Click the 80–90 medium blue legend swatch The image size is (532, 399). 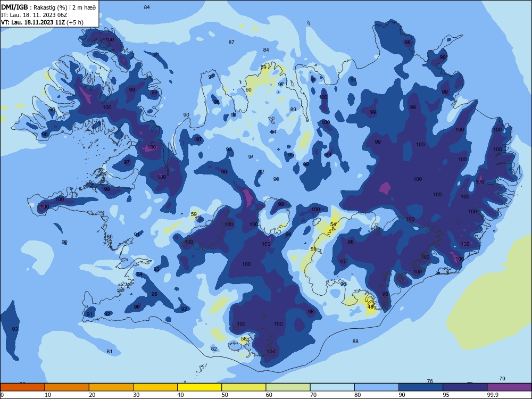click(x=377, y=387)
